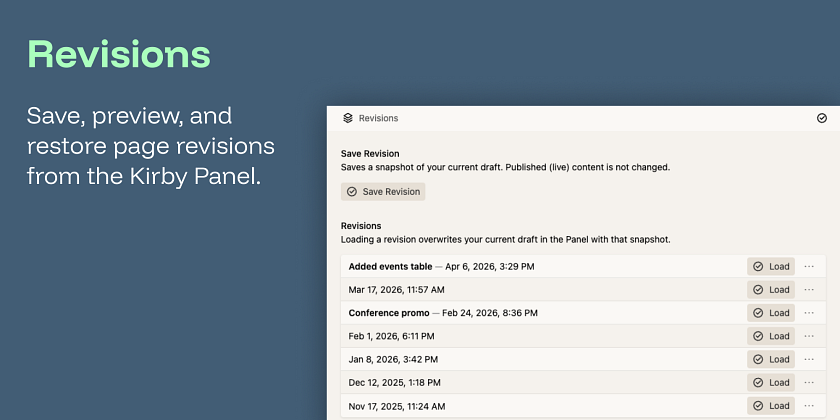The image size is (840, 420).
Task: Open options menu for Feb 1 revision
Action: pos(809,336)
